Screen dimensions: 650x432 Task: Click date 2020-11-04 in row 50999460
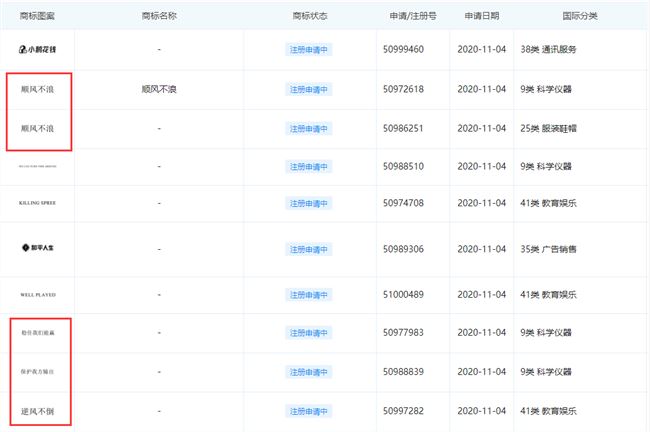click(x=482, y=49)
